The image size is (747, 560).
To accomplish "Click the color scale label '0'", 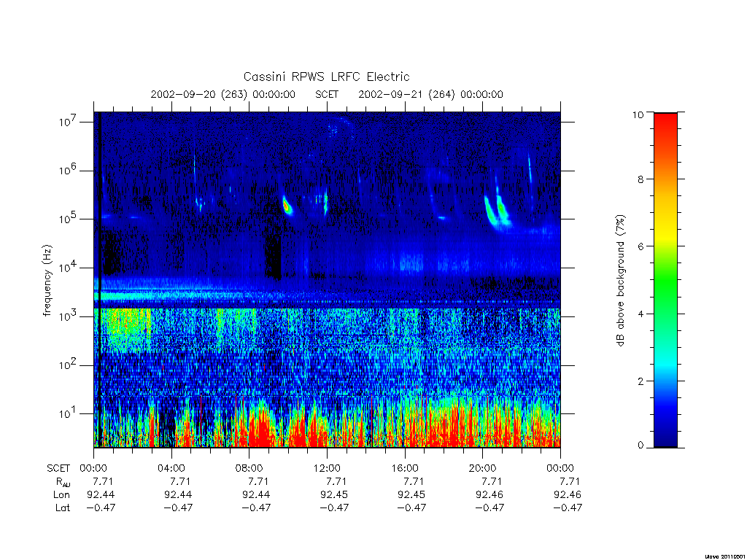I will 640,446.
